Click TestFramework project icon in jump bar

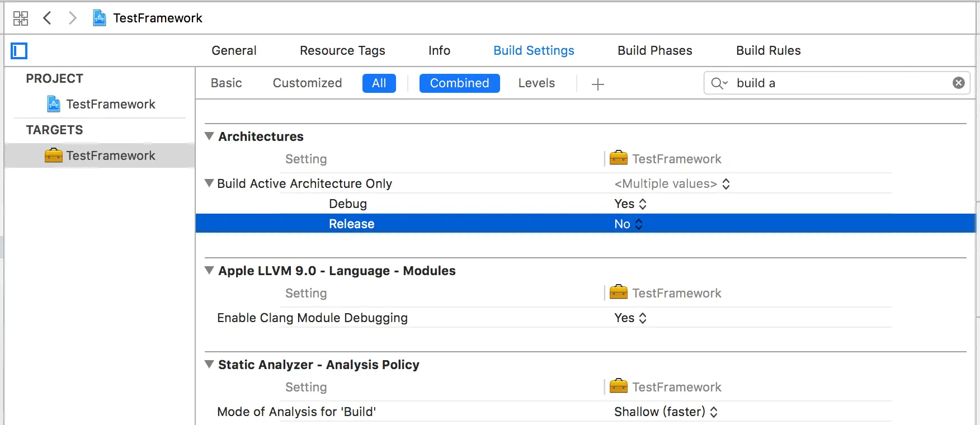(100, 18)
